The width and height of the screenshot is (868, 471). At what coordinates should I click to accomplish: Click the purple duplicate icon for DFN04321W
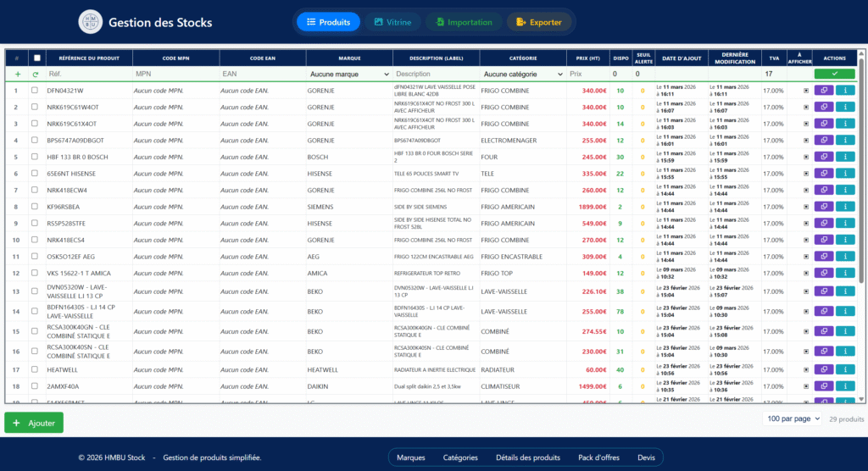(x=823, y=91)
